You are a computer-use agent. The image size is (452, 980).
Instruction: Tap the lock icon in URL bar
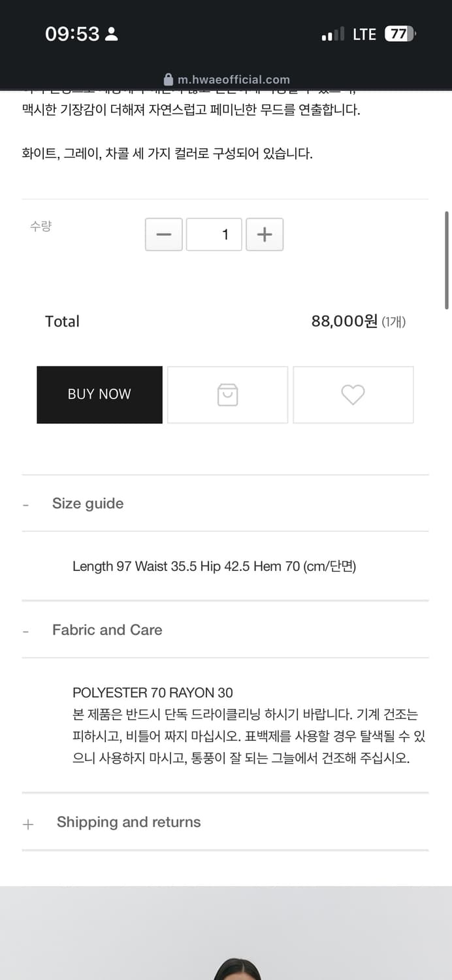pos(169,80)
